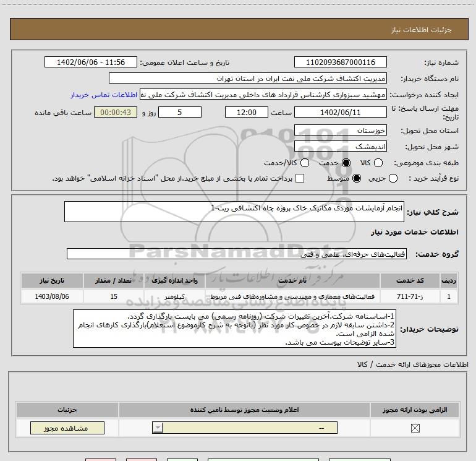The image size is (476, 461).
Task: Click the کد خدمت column header
Action: 410,280
